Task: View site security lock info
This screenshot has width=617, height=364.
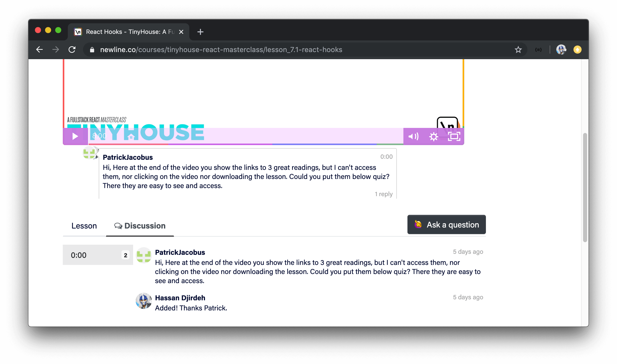Action: pyautogui.click(x=92, y=50)
